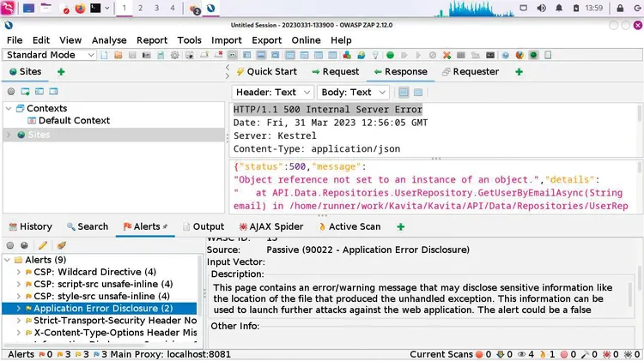Add a new tab beside Active Scan with plus
Screen dimensions: 644x361
(x=401, y=227)
